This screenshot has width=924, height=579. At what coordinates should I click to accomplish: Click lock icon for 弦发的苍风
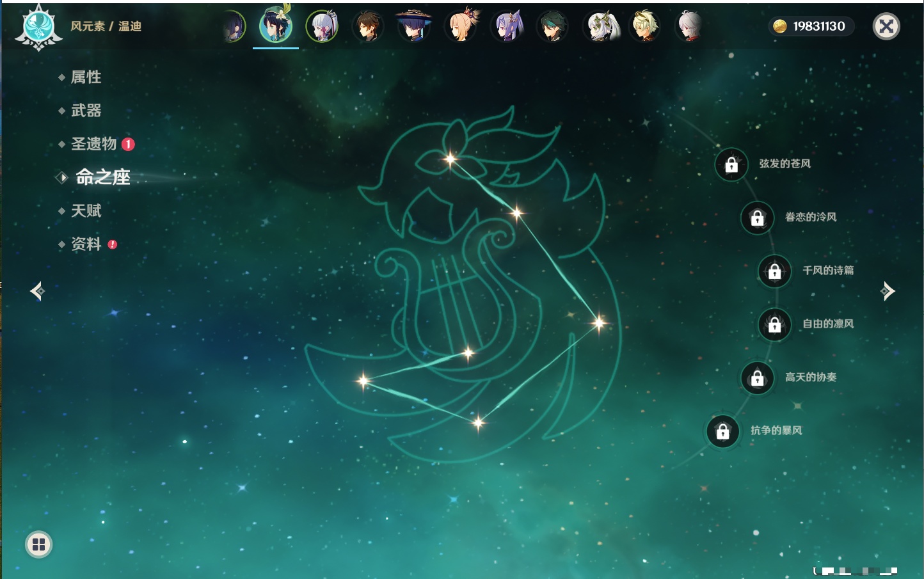point(731,165)
